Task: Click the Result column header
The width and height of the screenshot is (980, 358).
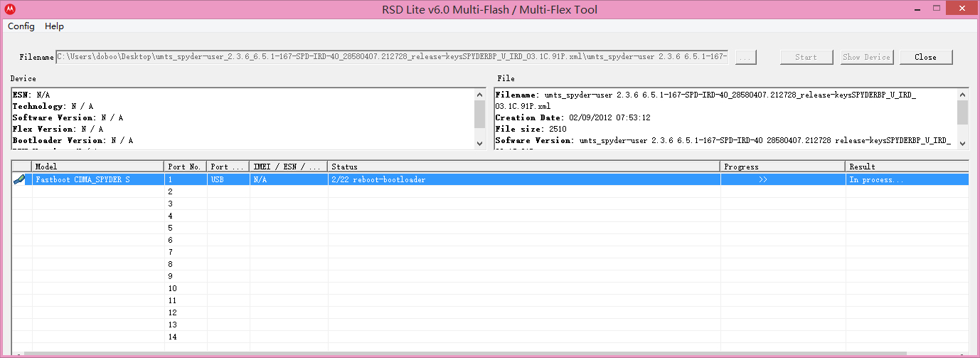Action: tap(907, 167)
